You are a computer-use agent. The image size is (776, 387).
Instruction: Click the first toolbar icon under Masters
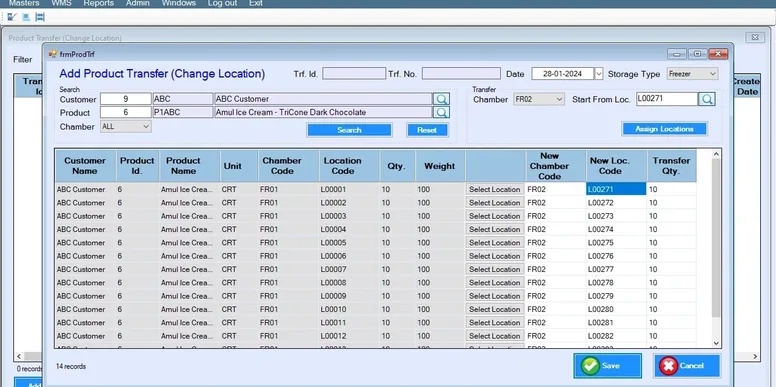point(12,17)
